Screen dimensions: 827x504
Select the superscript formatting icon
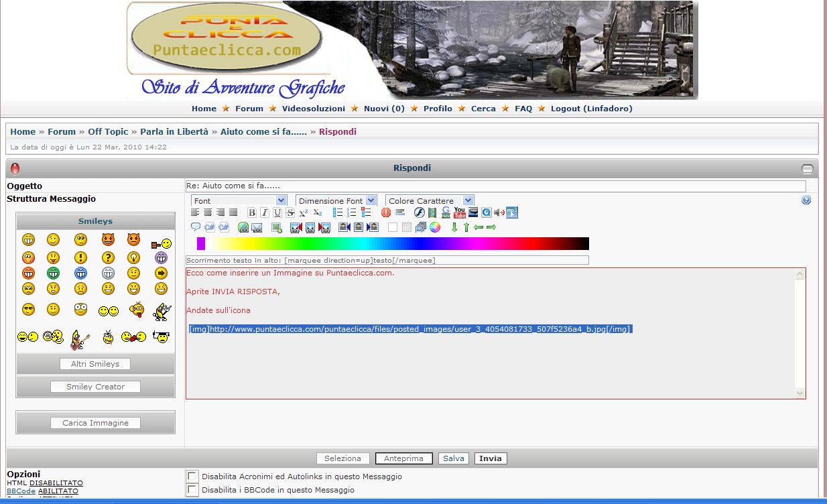click(304, 212)
